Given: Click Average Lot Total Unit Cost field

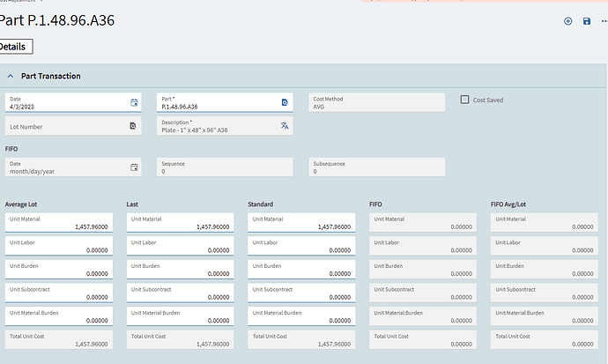Looking at the screenshot, I should coord(59,340).
